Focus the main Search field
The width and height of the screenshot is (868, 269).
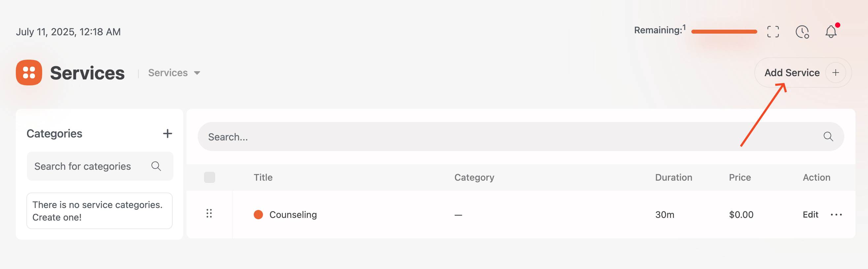tap(521, 136)
